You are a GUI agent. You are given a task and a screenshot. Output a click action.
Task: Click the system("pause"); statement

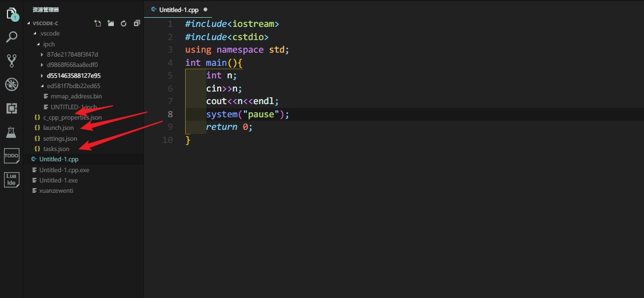coord(247,114)
